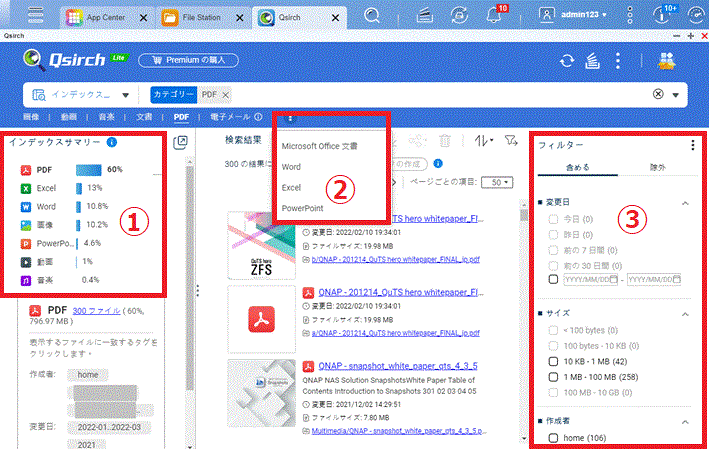Viewport: 709px width, 449px height.
Task: Open the Qsirch search history stack icon
Action: tap(592, 61)
